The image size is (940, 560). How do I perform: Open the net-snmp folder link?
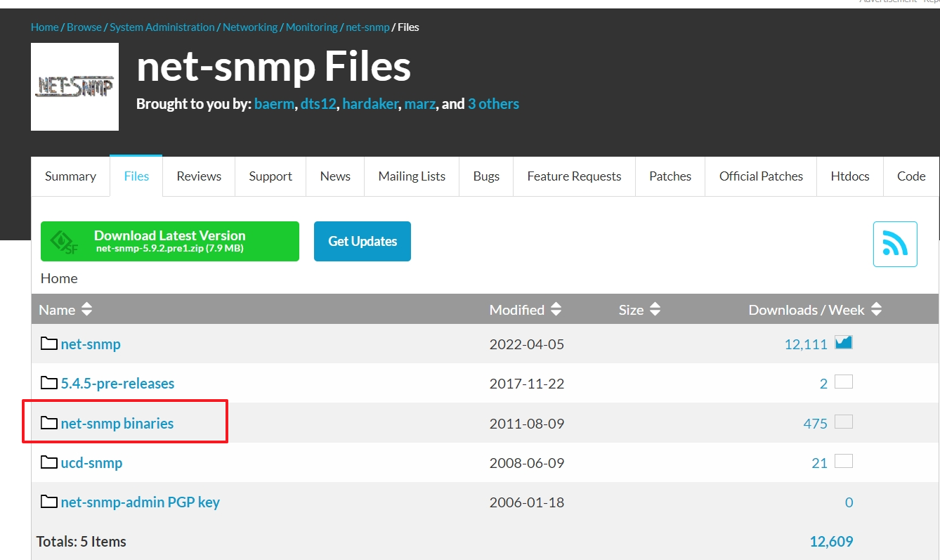[91, 344]
